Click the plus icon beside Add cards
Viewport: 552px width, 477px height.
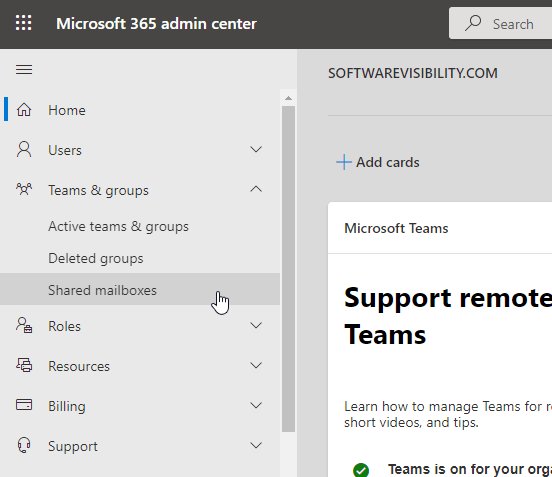[344, 162]
